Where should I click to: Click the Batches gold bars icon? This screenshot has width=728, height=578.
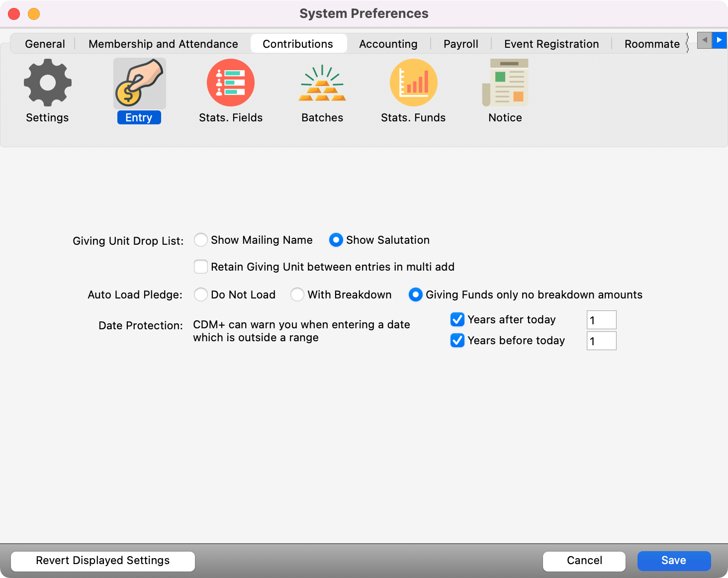coord(322,83)
